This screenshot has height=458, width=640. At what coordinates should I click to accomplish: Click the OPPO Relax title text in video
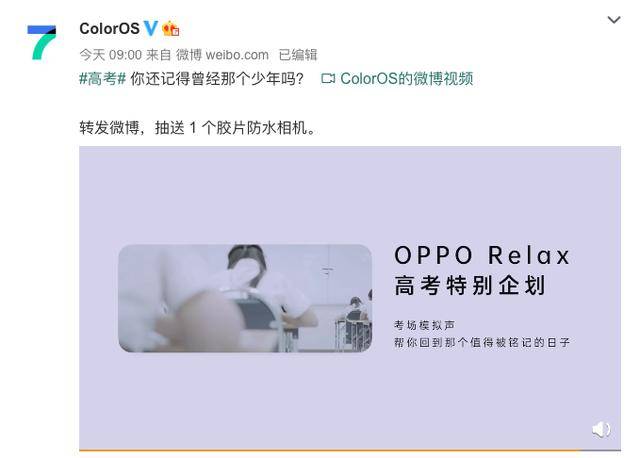coord(482,256)
